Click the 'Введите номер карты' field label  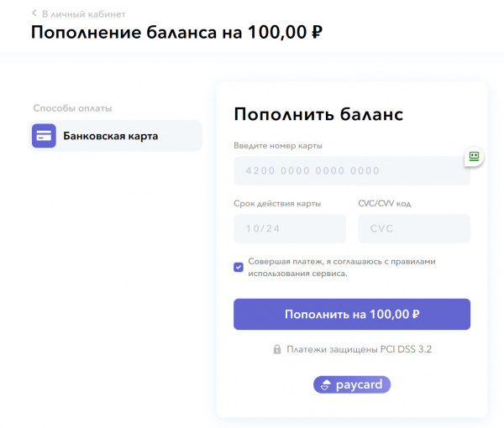tap(278, 146)
